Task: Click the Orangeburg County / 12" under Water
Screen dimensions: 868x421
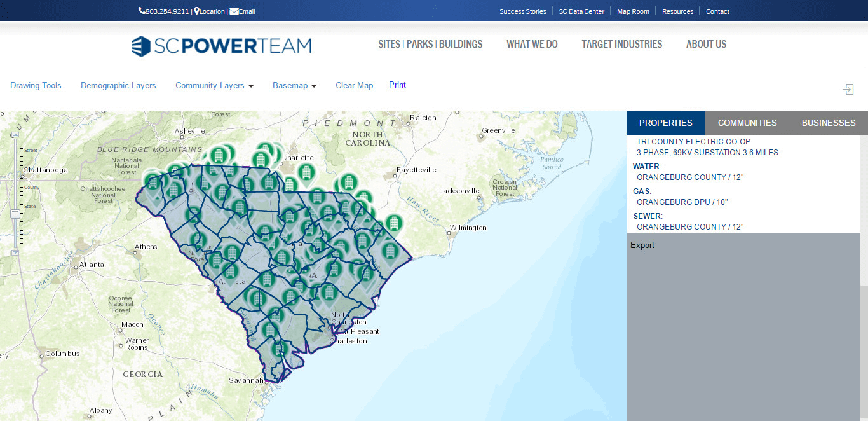Action: 690,177
